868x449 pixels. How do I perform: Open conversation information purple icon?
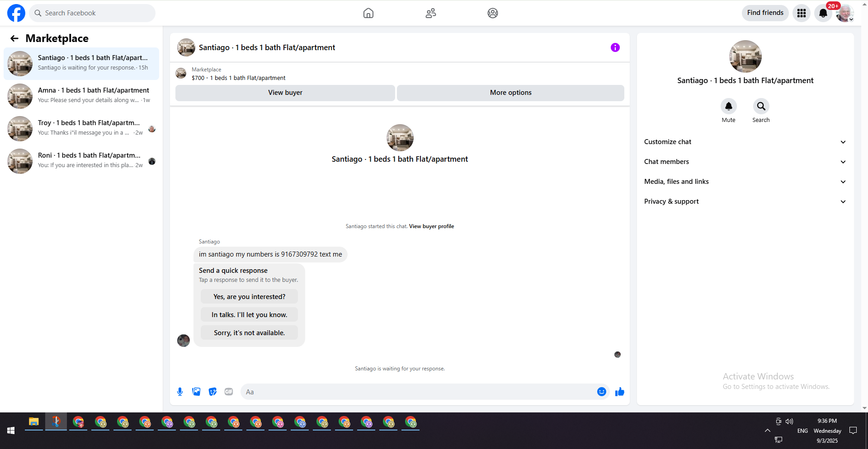click(615, 47)
